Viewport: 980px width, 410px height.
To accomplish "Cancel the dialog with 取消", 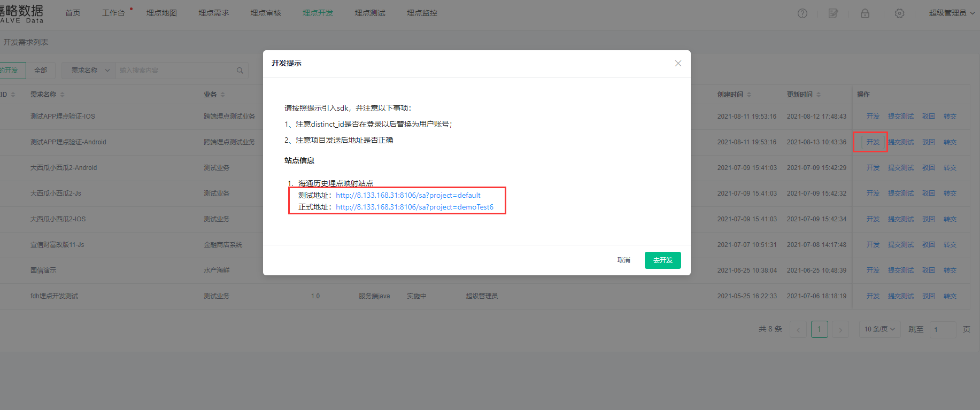I will tap(624, 260).
